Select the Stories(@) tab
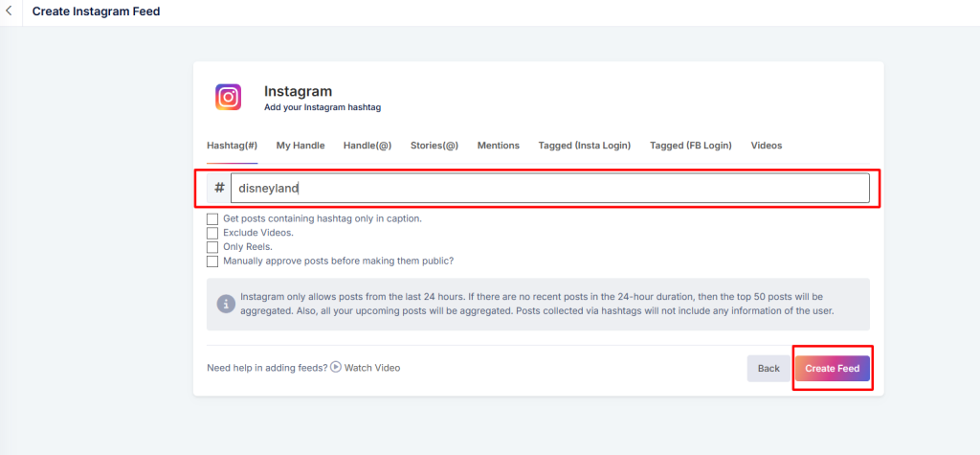The width and height of the screenshot is (980, 455). (x=434, y=146)
